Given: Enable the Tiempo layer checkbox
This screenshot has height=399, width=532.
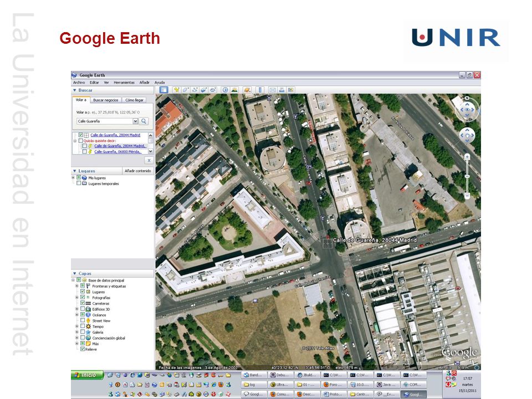Looking at the screenshot, I should (x=83, y=326).
